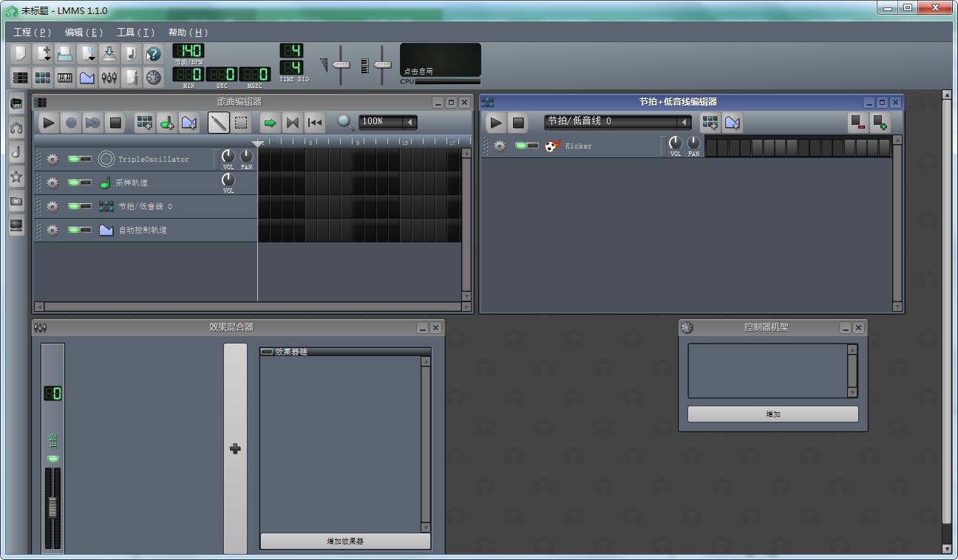Select the edit selection mode in Song Editor
Viewport: 958px width, 560px height.
[241, 123]
